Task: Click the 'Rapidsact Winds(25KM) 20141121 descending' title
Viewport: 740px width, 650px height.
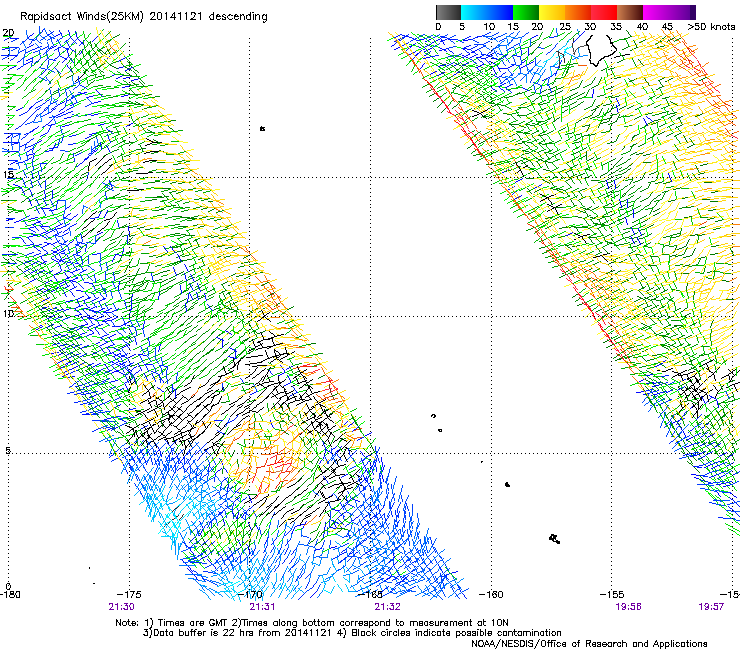Action: 143,17
